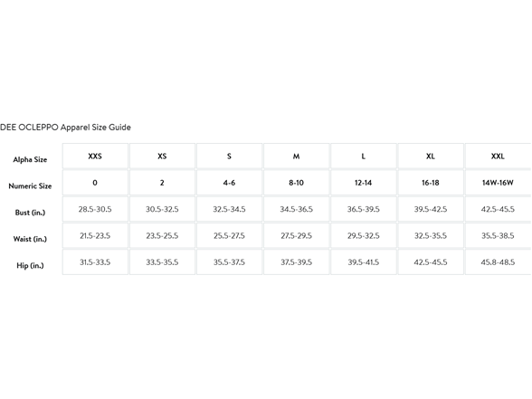Click the M alpha size cell
The image size is (532, 399).
coord(296,156)
